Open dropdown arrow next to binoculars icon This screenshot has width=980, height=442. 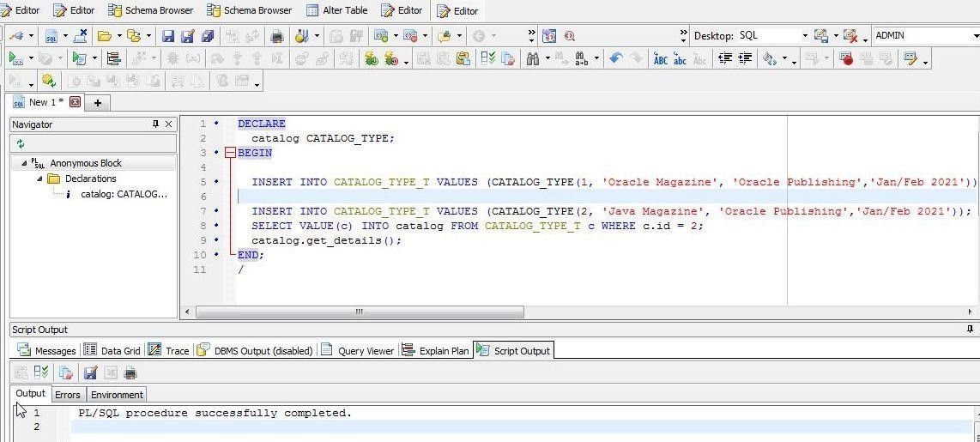tap(547, 58)
